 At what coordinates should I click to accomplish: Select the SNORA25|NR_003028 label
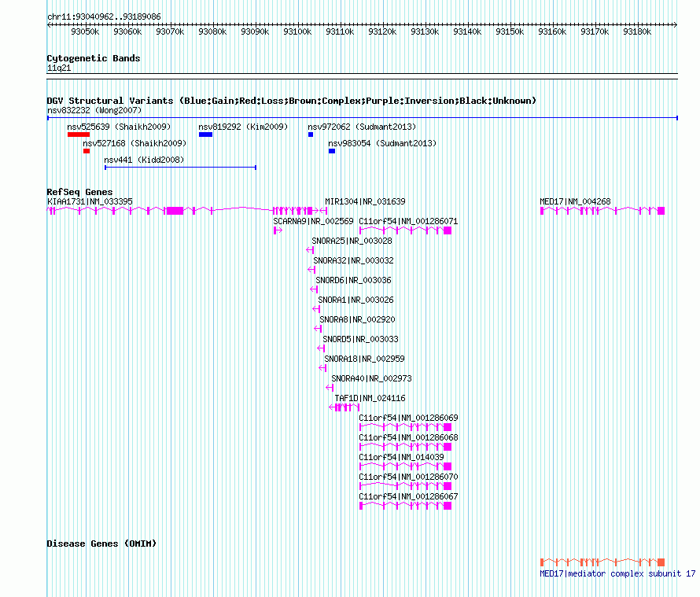(352, 241)
